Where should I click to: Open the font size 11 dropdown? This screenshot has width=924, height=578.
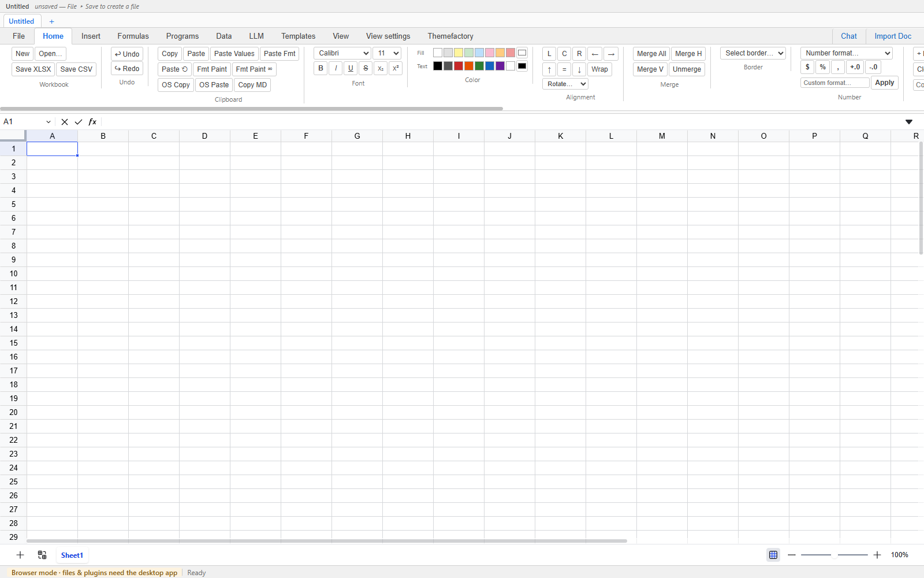point(387,53)
